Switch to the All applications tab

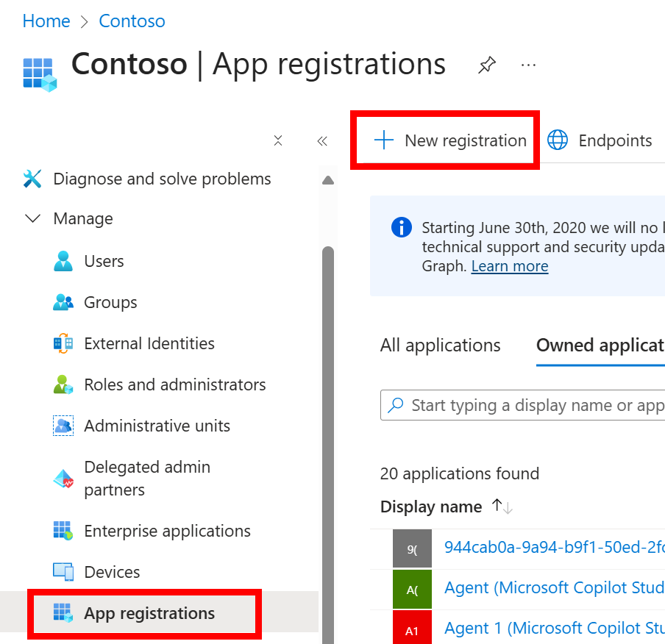(440, 345)
